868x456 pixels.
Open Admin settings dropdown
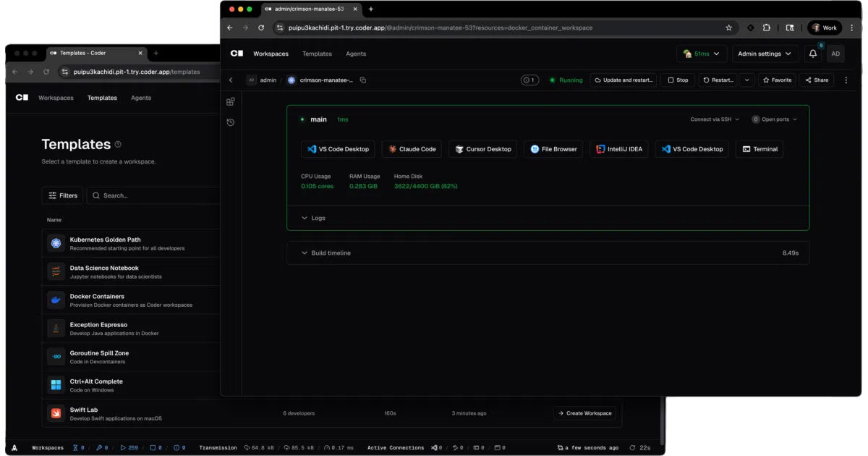click(765, 54)
